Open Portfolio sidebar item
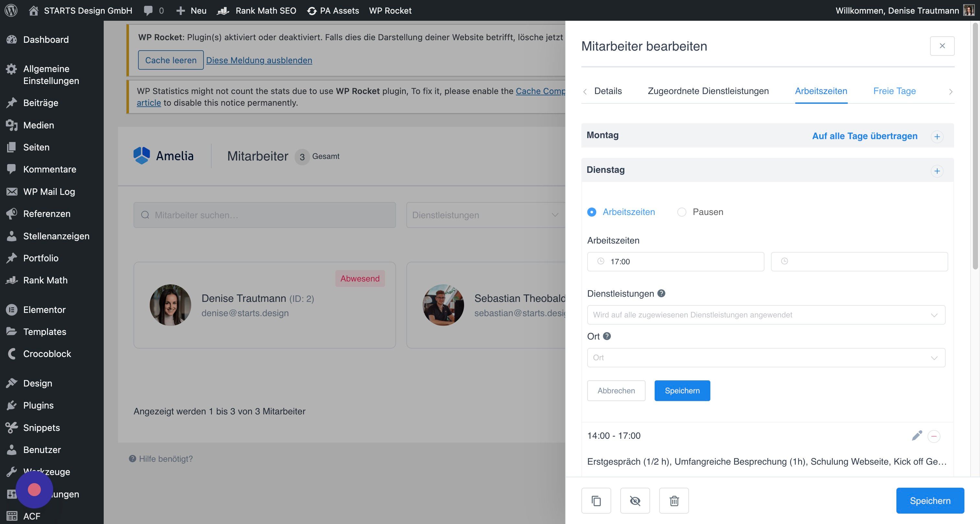 [x=41, y=258]
